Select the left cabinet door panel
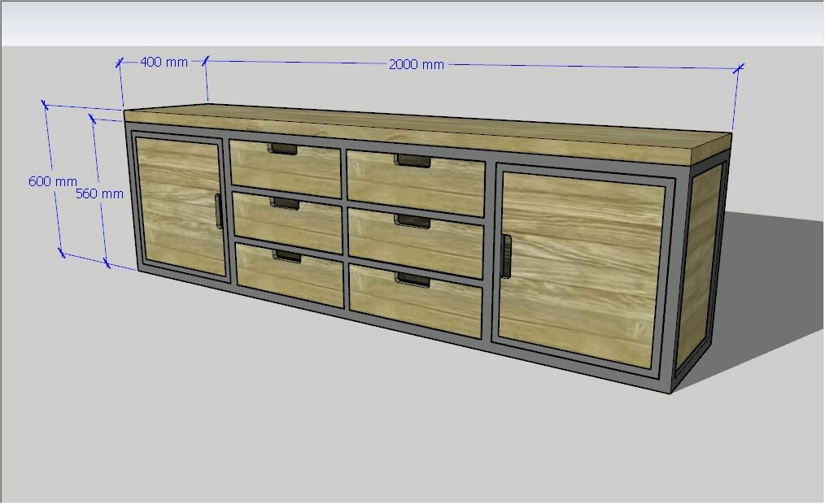 pyautogui.click(x=180, y=206)
